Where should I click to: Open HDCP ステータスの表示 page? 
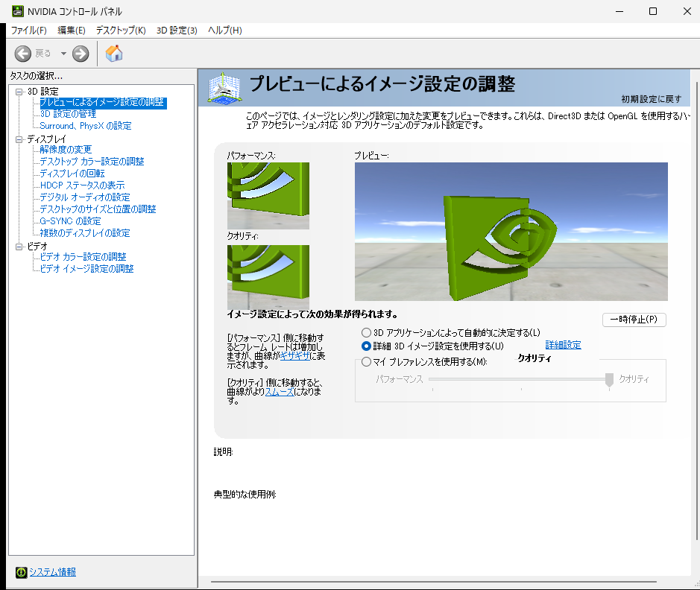tap(83, 185)
